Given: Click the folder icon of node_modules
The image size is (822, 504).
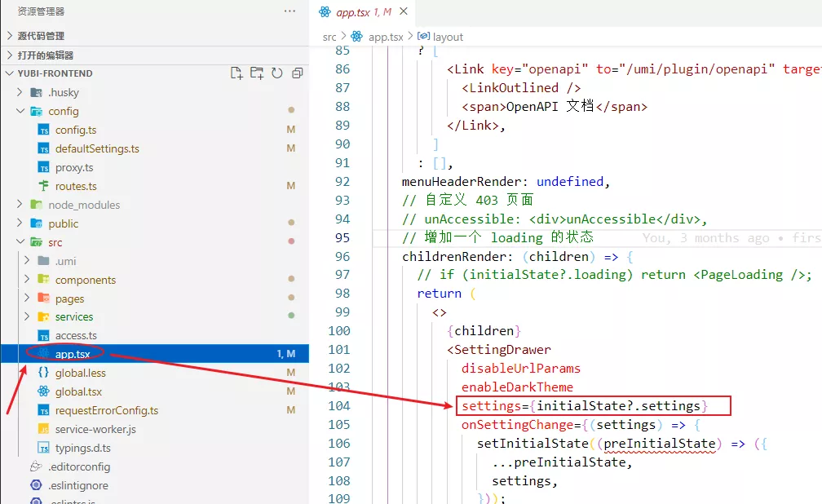Looking at the screenshot, I should [36, 205].
